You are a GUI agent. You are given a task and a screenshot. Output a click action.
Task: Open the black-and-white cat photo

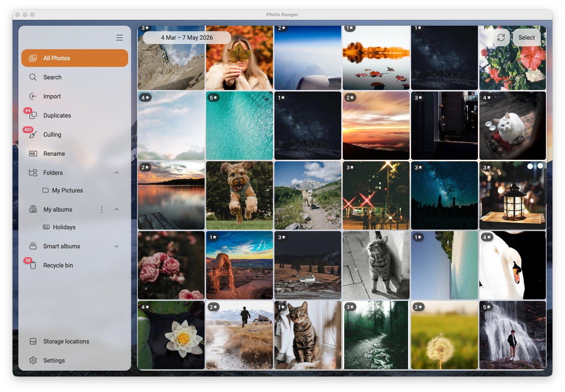point(376,265)
